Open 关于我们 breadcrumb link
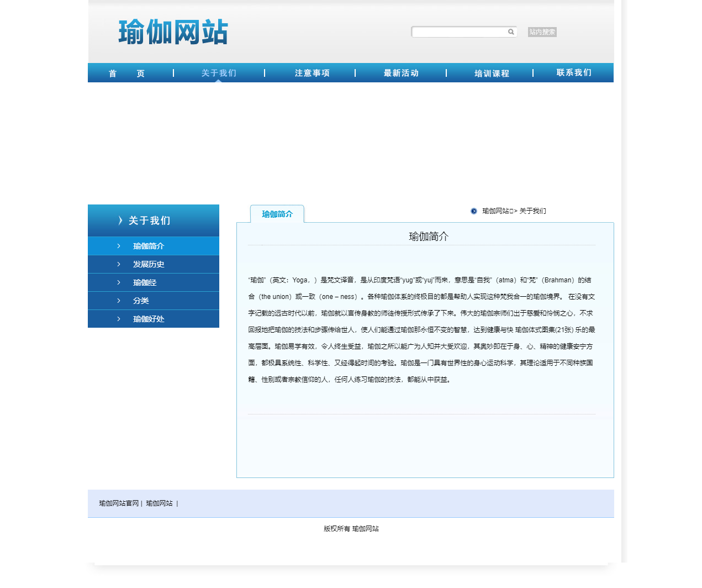 point(532,211)
